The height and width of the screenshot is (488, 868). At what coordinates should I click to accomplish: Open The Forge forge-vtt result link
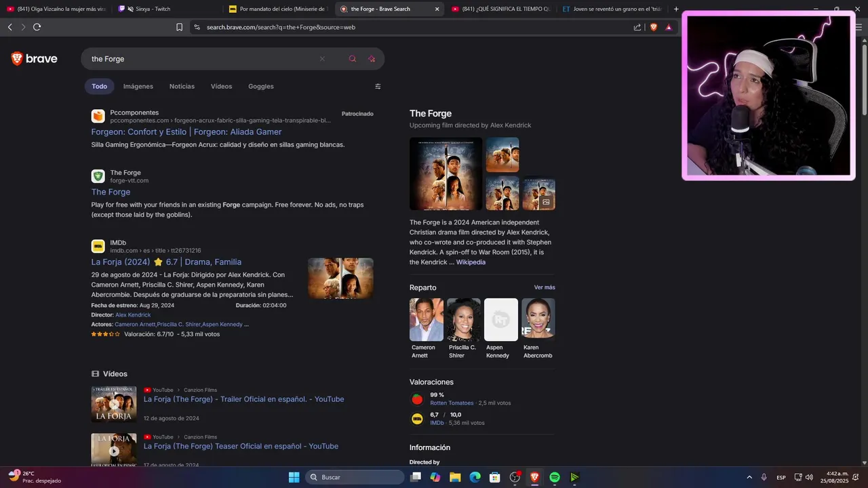click(x=111, y=192)
